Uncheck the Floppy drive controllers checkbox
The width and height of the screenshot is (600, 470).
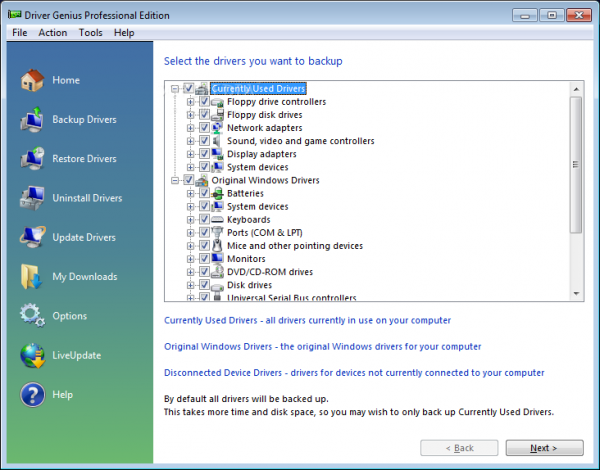coord(204,101)
